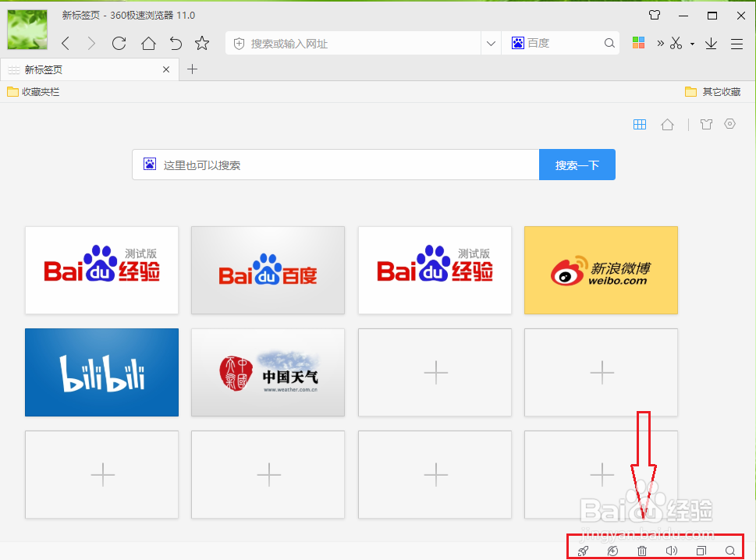This screenshot has width=756, height=560.
Task: Open the scissors screenshot tool
Action: click(674, 44)
